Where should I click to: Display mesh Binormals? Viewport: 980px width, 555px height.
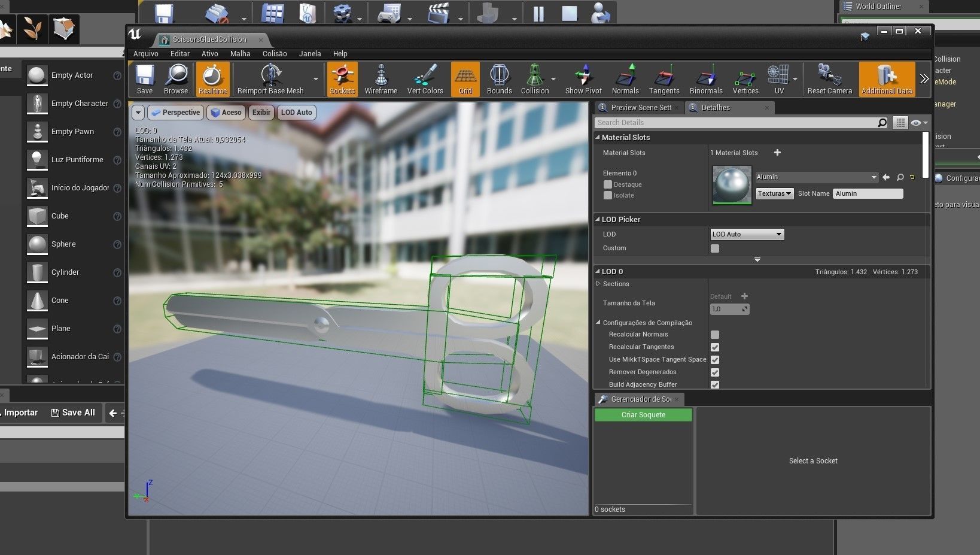tap(706, 80)
